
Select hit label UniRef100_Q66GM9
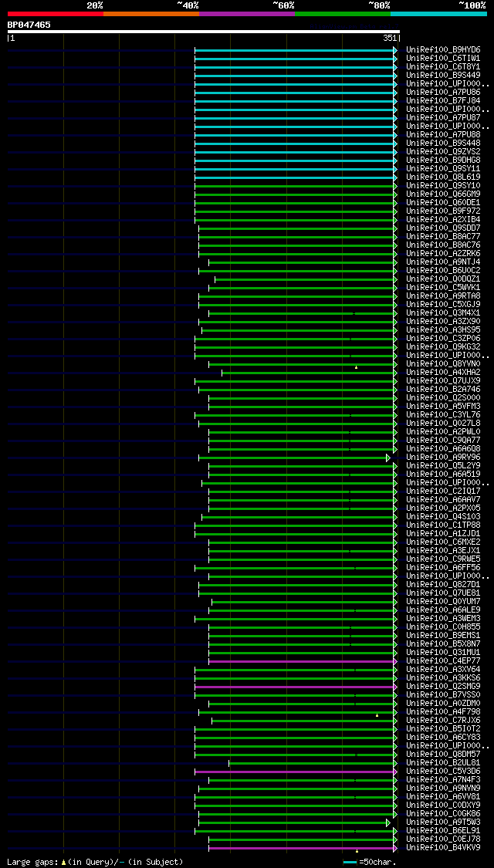pos(443,194)
